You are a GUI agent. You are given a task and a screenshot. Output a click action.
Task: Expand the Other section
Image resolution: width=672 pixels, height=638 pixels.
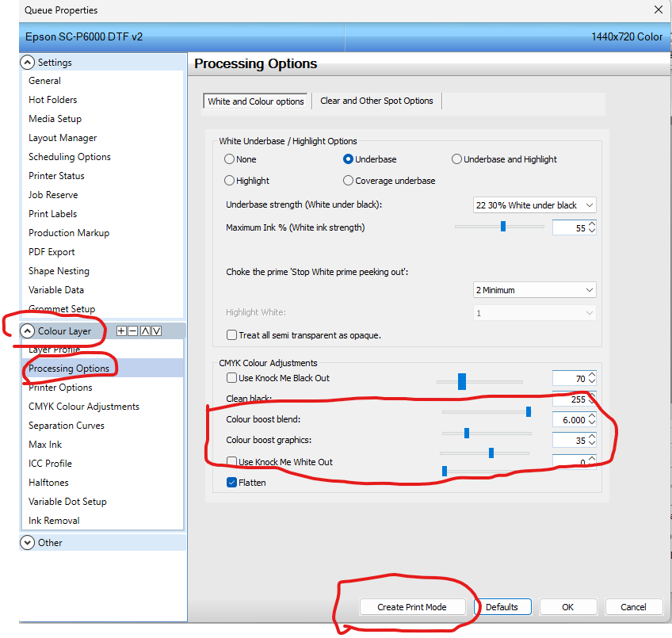[28, 542]
